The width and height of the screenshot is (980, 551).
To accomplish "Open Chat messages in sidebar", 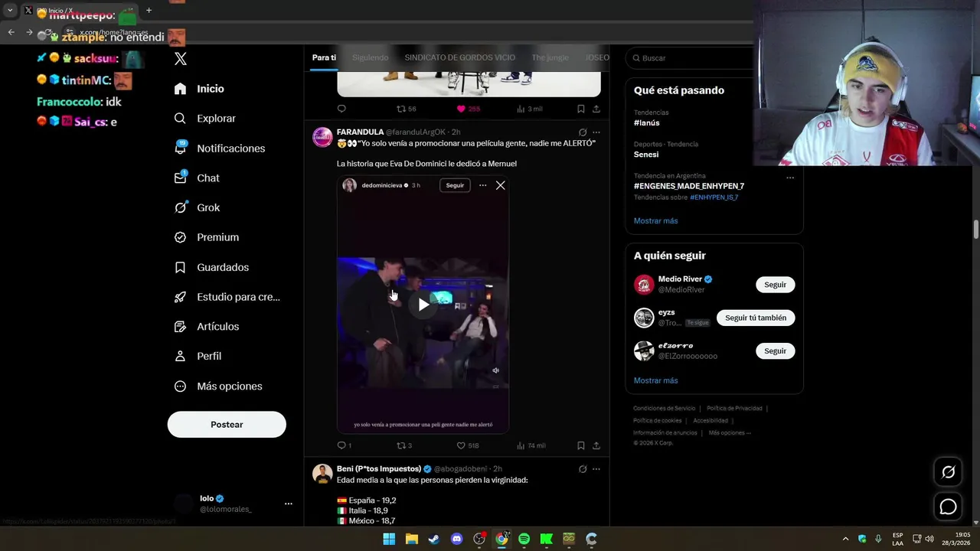I will (x=197, y=178).
